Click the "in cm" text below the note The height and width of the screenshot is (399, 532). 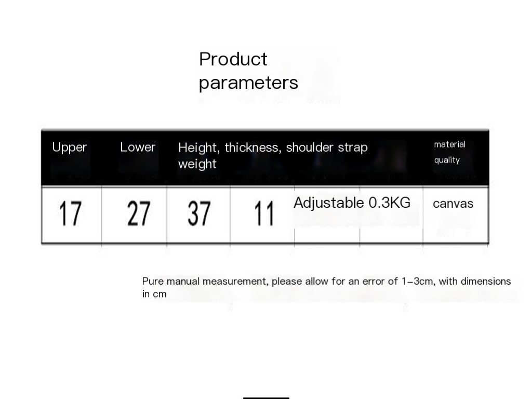pyautogui.click(x=154, y=295)
